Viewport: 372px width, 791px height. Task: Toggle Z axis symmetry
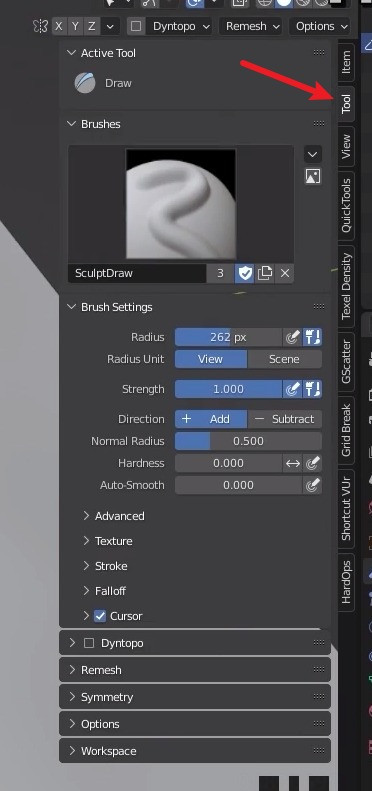click(91, 26)
